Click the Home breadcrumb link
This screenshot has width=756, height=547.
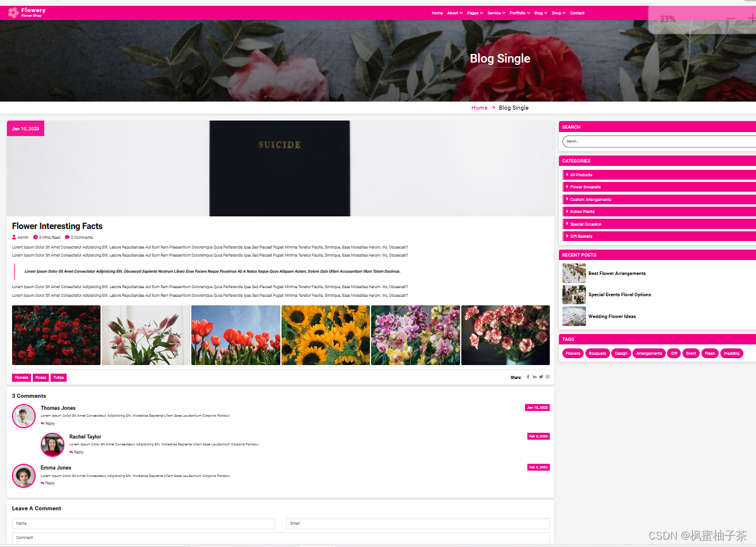(479, 107)
